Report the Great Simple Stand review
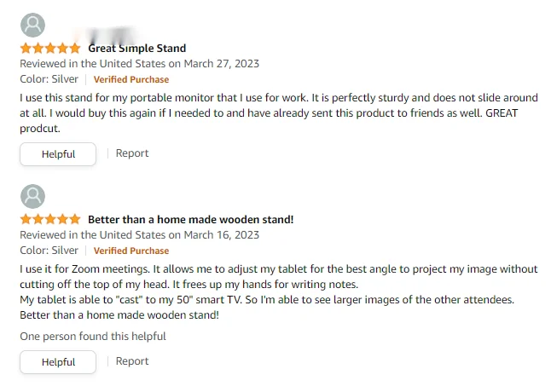Screen dimensions: 551x392 [x=132, y=153]
